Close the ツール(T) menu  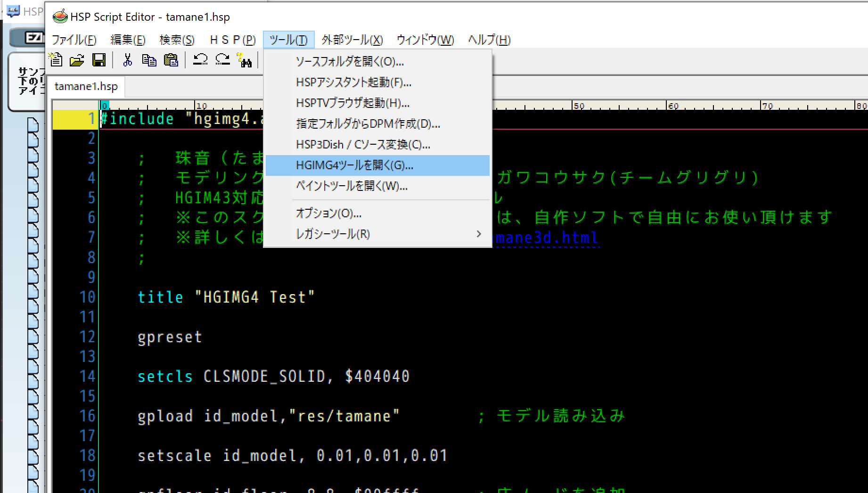tap(288, 40)
